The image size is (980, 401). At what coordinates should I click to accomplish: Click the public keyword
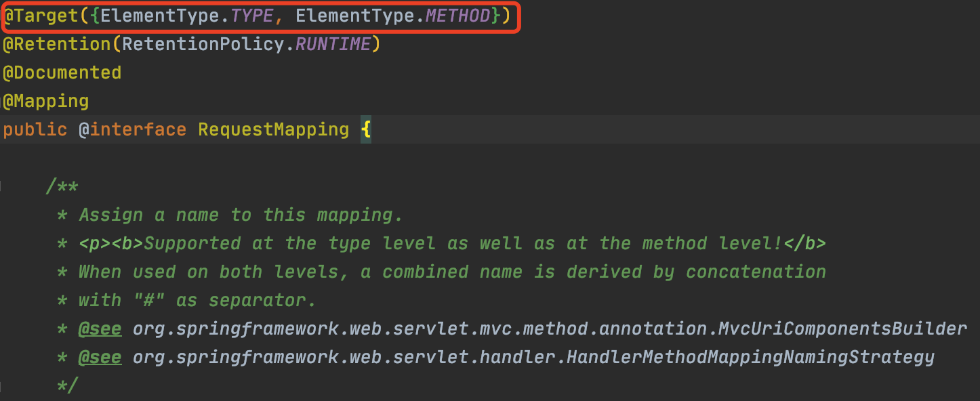pyautogui.click(x=35, y=129)
